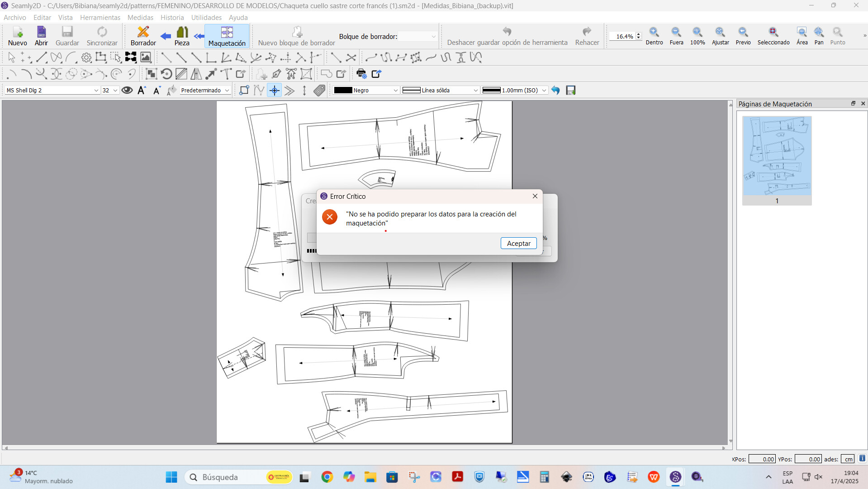Open the Negro color selector
The width and height of the screenshot is (868, 489).
coord(365,90)
